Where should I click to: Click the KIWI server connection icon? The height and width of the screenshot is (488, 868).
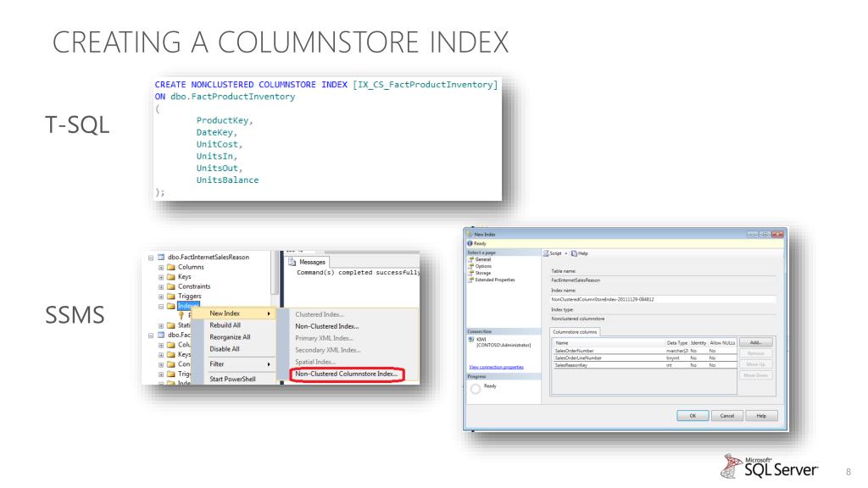[471, 339]
